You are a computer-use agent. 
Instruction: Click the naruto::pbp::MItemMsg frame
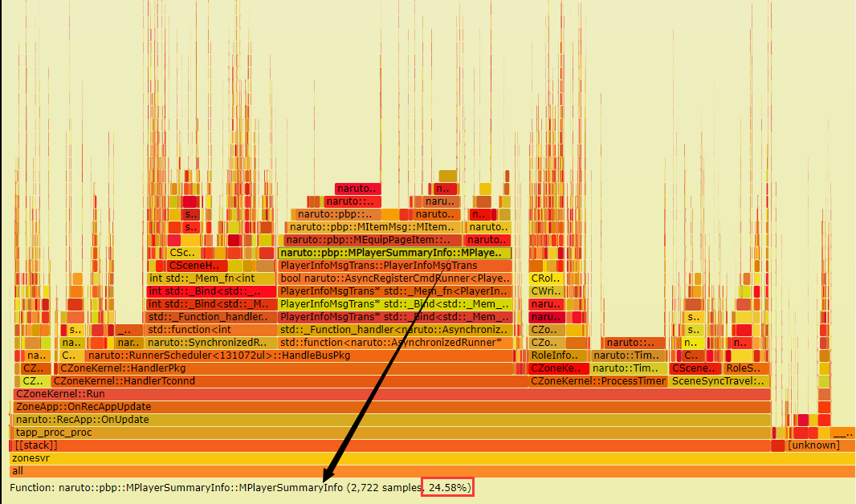pyautogui.click(x=374, y=227)
